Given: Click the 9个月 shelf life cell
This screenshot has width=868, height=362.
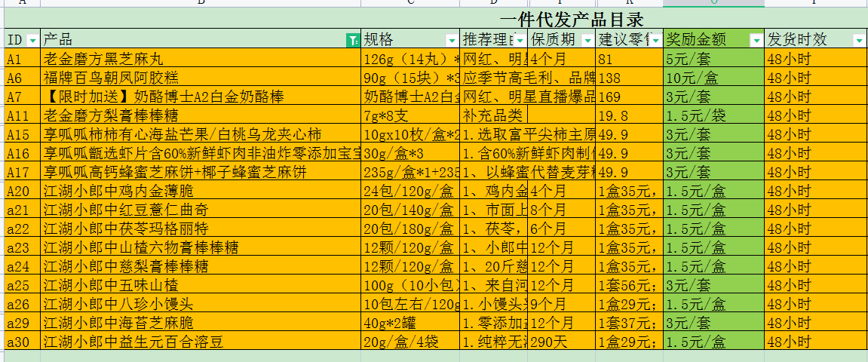Looking at the screenshot, I should (562, 304).
